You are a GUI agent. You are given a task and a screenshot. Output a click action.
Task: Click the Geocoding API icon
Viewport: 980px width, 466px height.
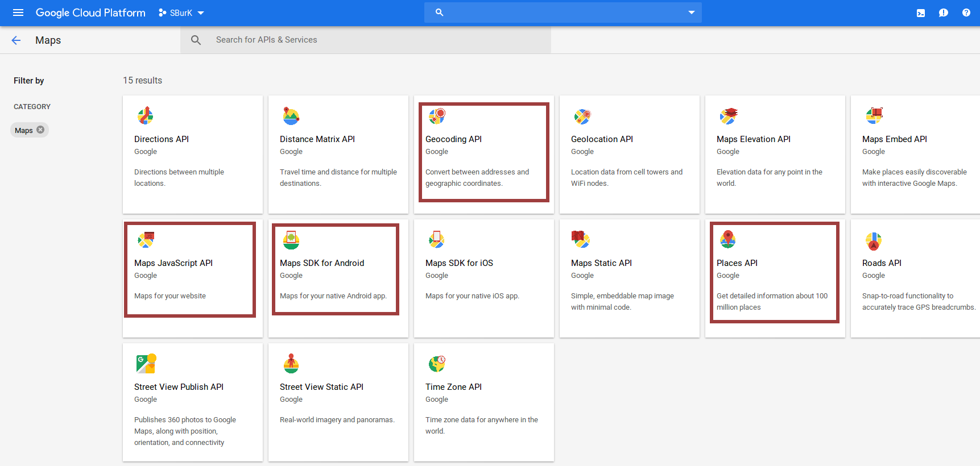(x=437, y=116)
